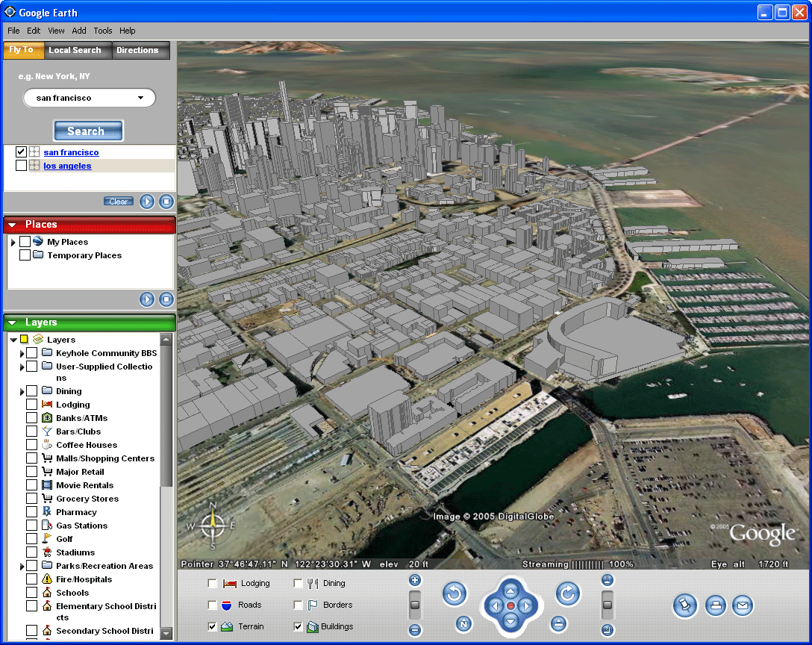Switch to the Directions tab
This screenshot has width=812, height=645.
click(137, 50)
